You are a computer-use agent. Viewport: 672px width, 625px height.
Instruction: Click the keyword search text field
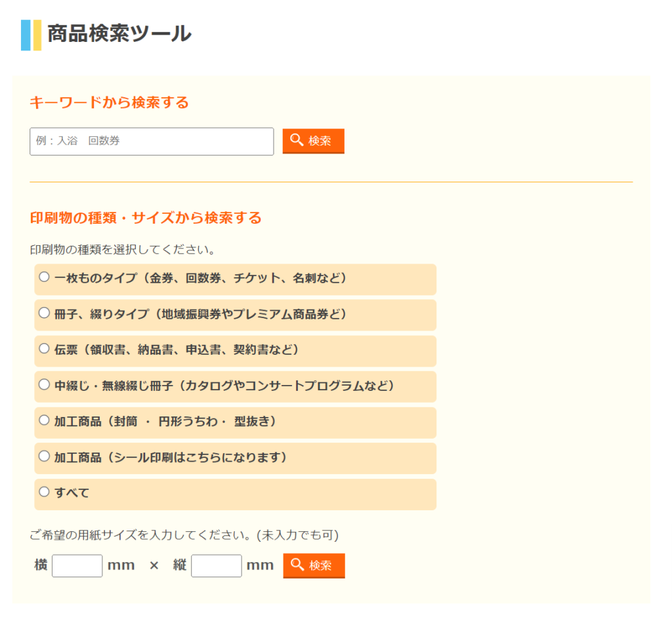(x=152, y=141)
